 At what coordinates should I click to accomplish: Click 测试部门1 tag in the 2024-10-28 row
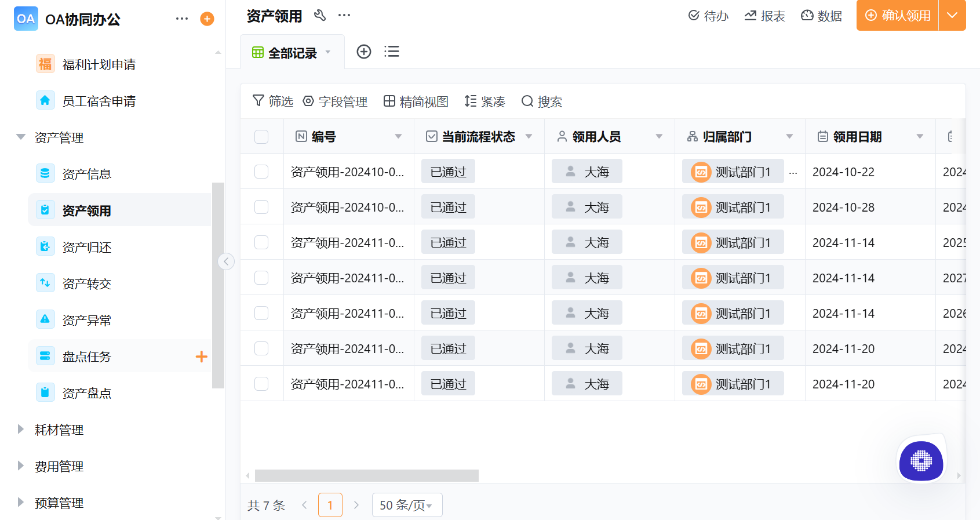[733, 207]
